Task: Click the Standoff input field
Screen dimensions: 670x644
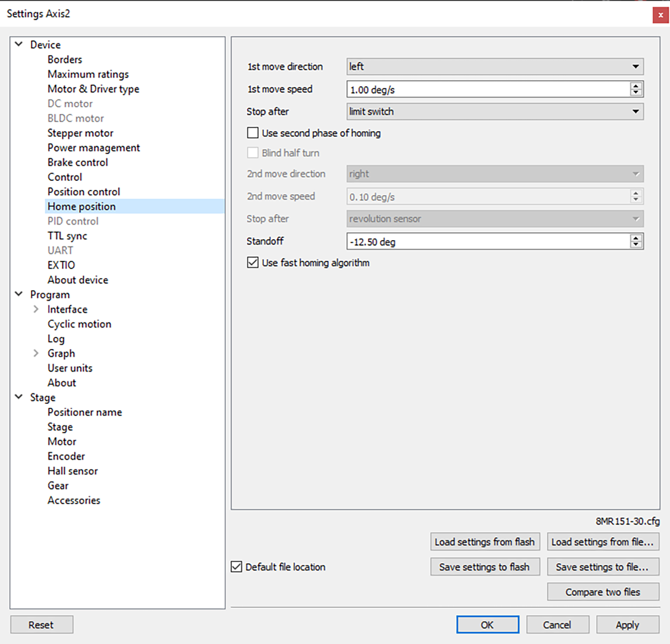Action: [x=487, y=242]
